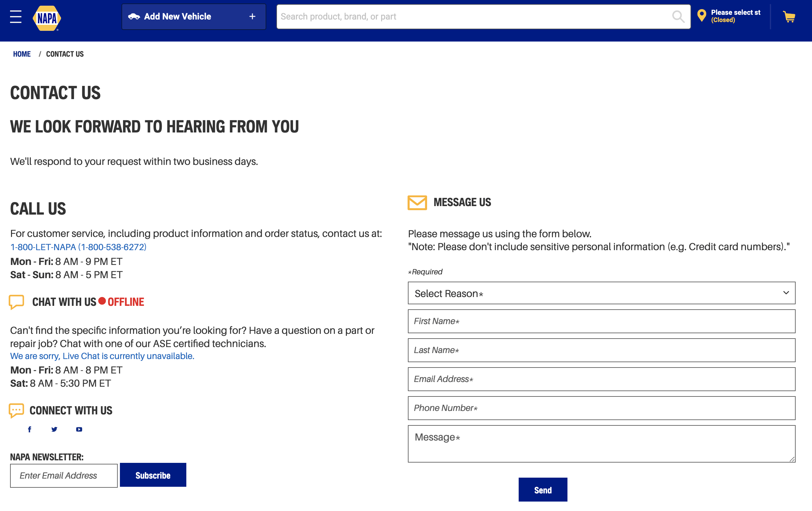812x511 pixels.
Task: Click the Send button
Action: coord(543,489)
